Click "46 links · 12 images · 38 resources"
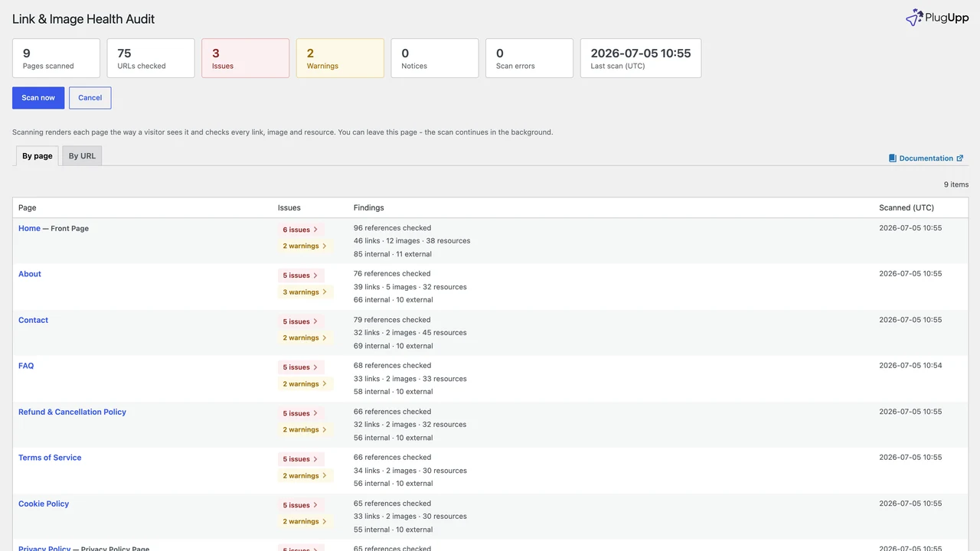Image resolution: width=980 pixels, height=551 pixels. pos(412,241)
